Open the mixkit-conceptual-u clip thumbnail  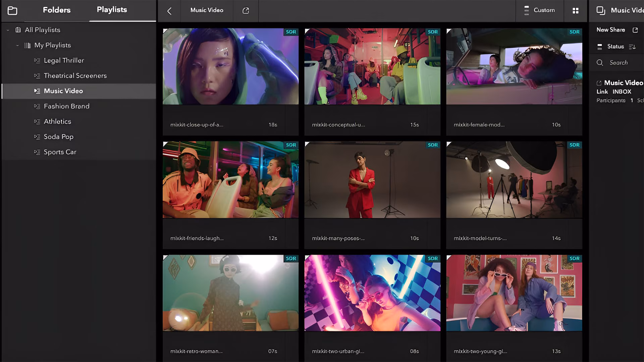[x=372, y=66]
